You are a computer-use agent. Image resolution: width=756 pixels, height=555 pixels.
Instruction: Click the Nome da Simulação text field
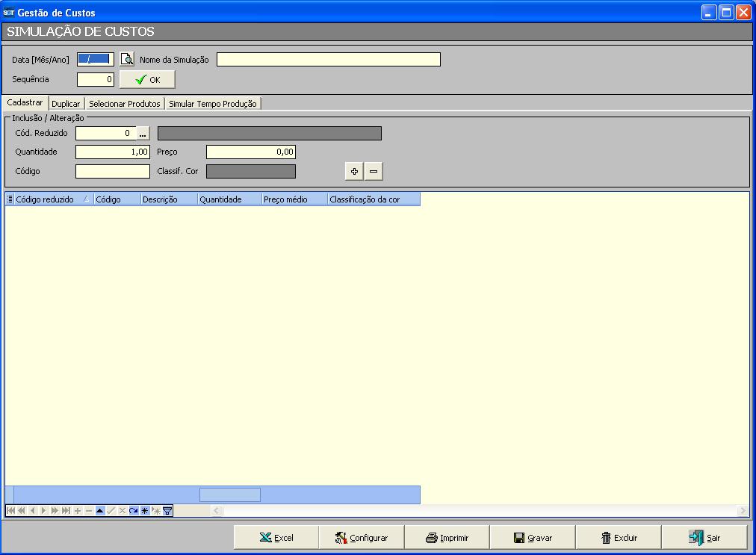(328, 60)
